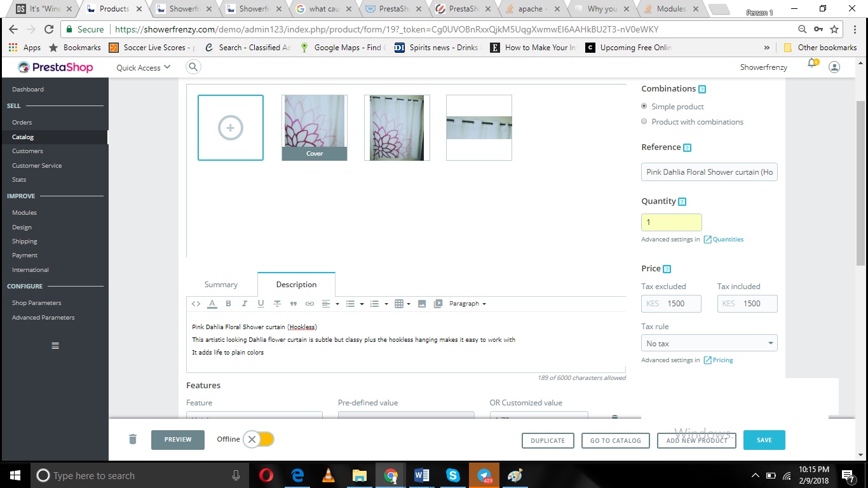Launch Microsoft Word from taskbar
Screen dimensions: 868x488
click(x=422, y=475)
